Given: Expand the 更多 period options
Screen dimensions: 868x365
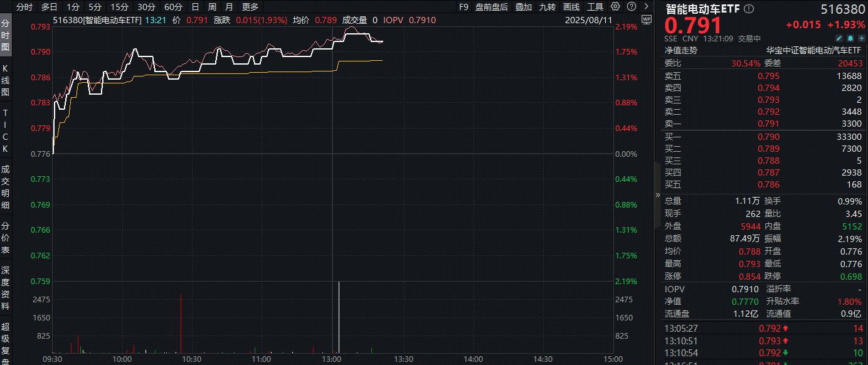Looking at the screenshot, I should [250, 7].
